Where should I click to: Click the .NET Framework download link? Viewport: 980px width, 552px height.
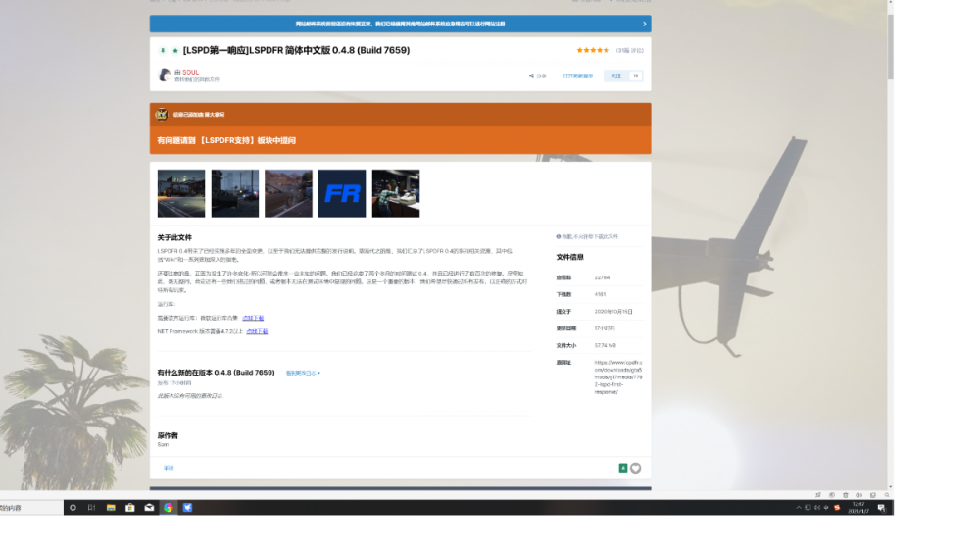257,331
